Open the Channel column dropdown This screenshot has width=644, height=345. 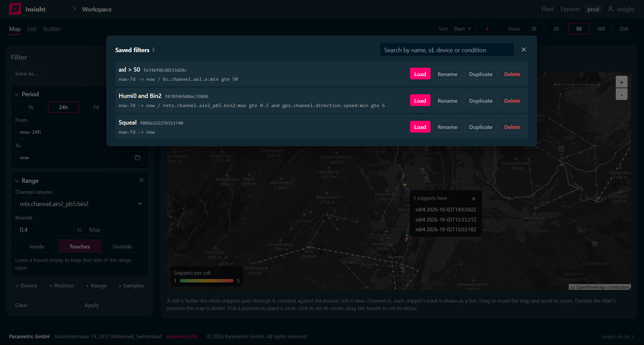click(x=80, y=204)
